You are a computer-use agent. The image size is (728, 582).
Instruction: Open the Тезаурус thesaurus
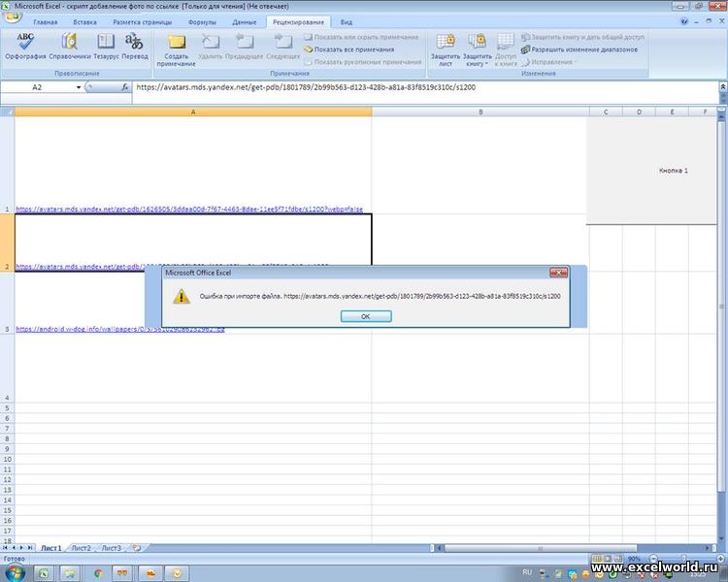pyautogui.click(x=106, y=47)
